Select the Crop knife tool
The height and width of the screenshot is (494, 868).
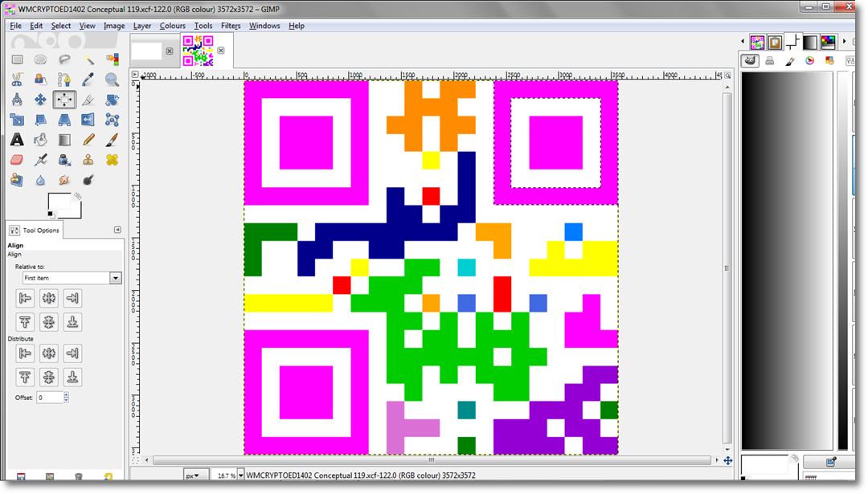(88, 100)
